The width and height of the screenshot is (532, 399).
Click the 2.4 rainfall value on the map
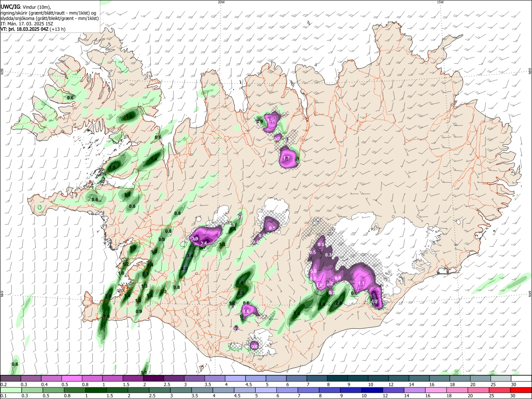click(239, 283)
